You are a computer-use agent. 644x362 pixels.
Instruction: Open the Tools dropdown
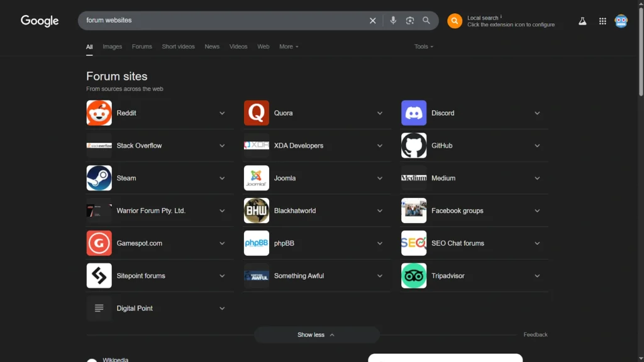coord(423,47)
